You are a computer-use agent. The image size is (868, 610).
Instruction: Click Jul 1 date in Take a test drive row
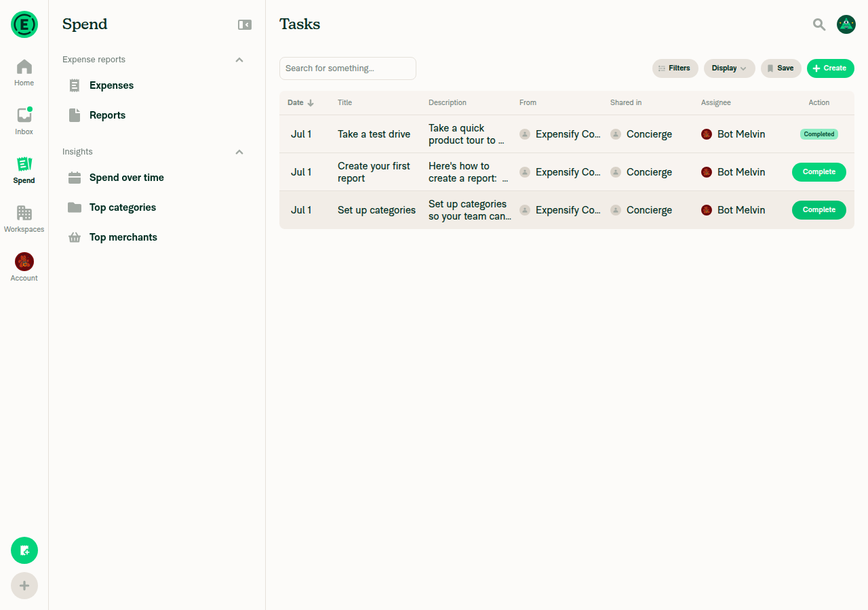click(x=301, y=134)
